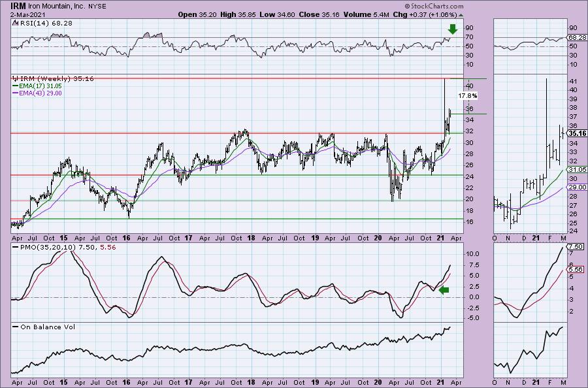Click the 70 level label on RSI scale
588x388 pixels.
(469, 37)
